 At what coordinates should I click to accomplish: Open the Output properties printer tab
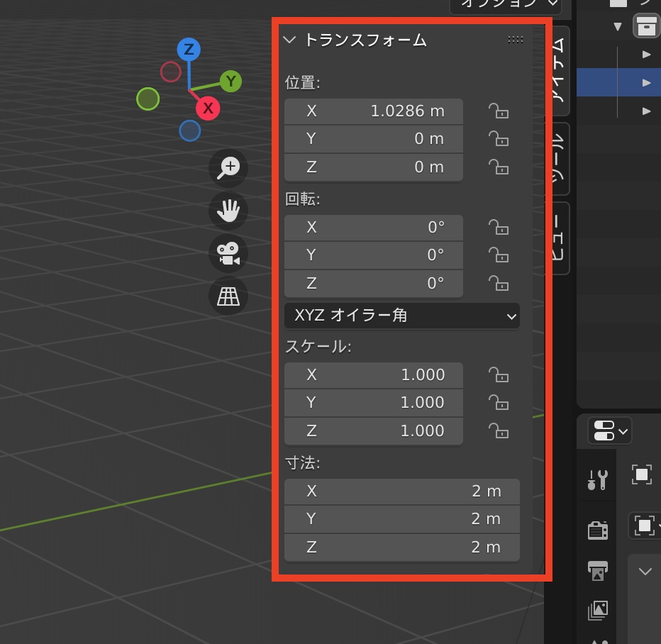coord(597,570)
